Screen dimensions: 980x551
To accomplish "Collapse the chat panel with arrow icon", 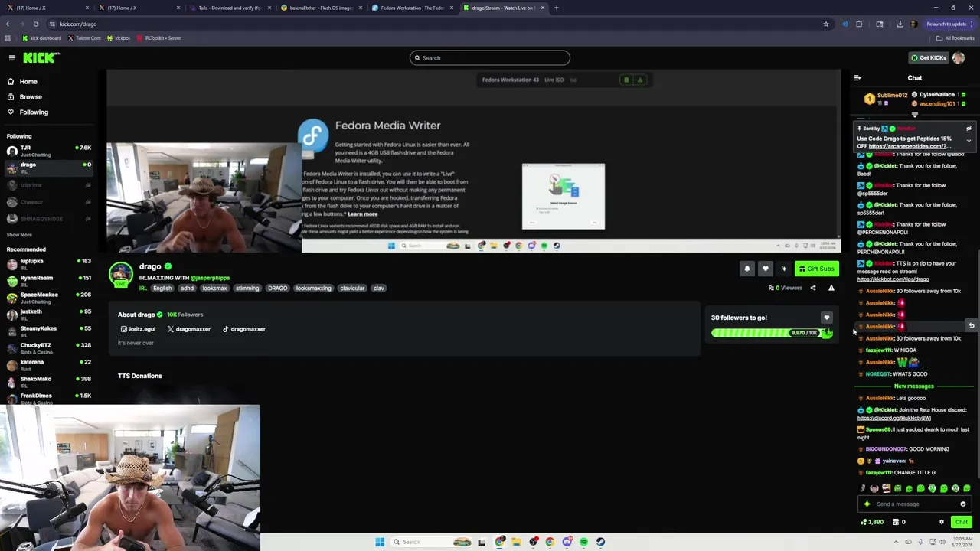I will point(857,77).
